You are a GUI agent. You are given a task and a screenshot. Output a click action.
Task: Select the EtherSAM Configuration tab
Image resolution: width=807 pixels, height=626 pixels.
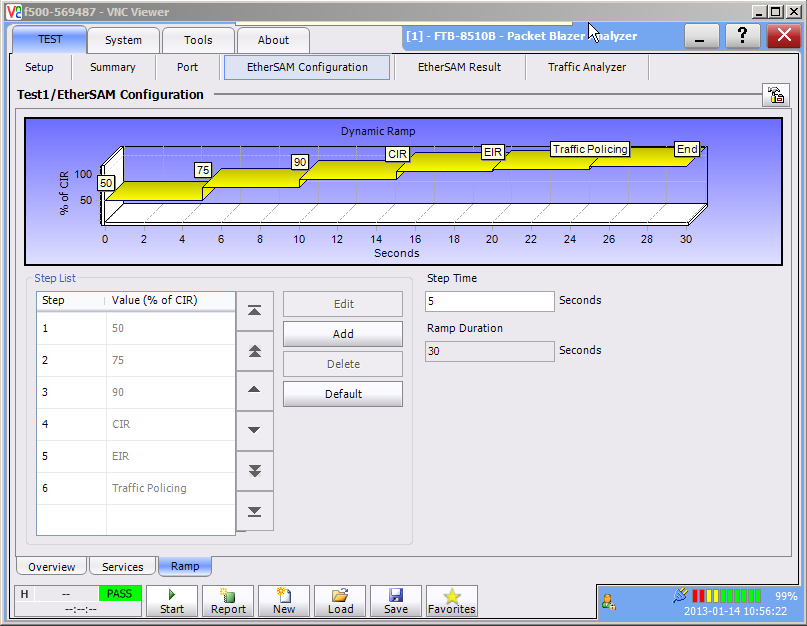coord(307,67)
